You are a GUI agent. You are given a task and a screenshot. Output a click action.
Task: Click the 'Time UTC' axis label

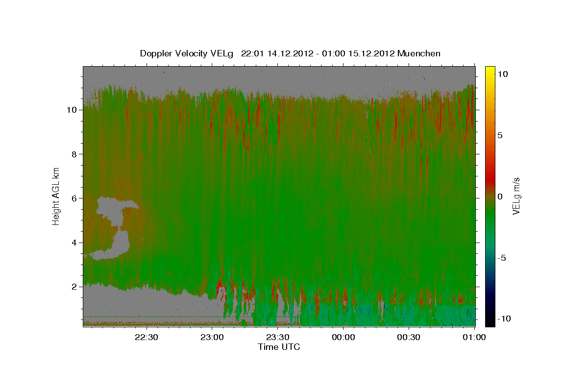click(279, 347)
